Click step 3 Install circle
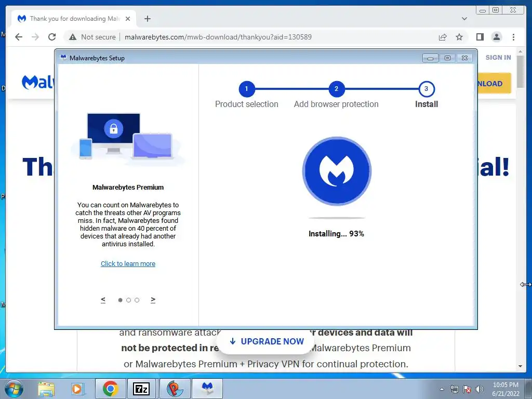 pos(427,89)
